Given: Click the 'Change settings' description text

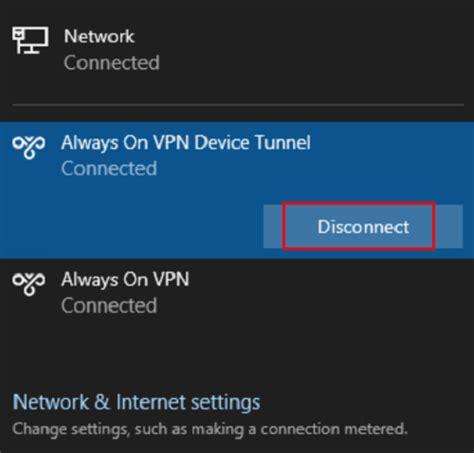Looking at the screenshot, I should click(210, 429).
